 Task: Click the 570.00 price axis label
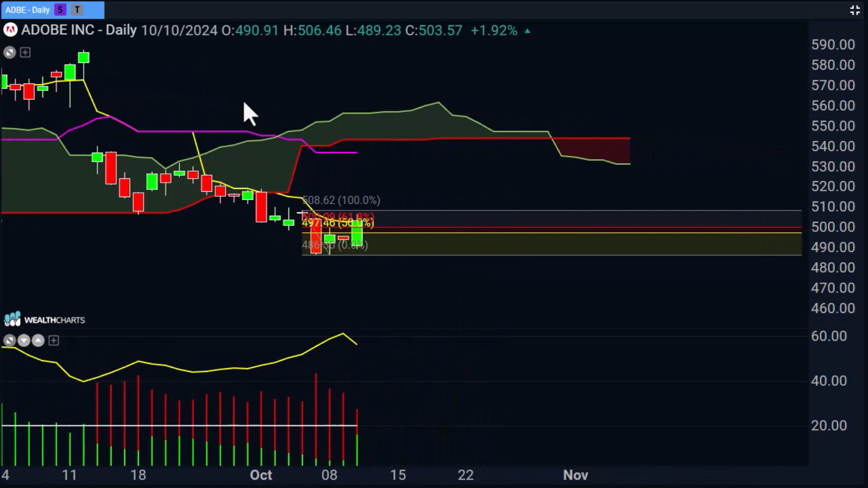833,85
